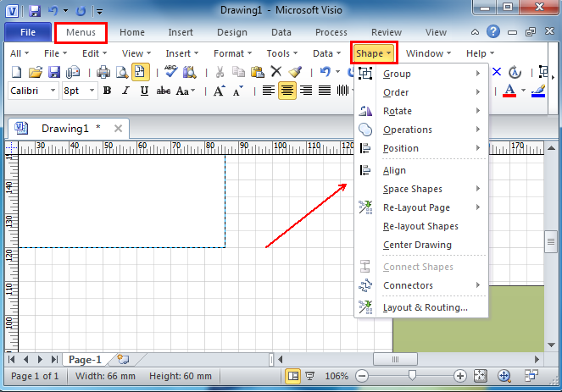Switch to the Design ribbon tab
The height and width of the screenshot is (392, 562).
click(x=232, y=32)
